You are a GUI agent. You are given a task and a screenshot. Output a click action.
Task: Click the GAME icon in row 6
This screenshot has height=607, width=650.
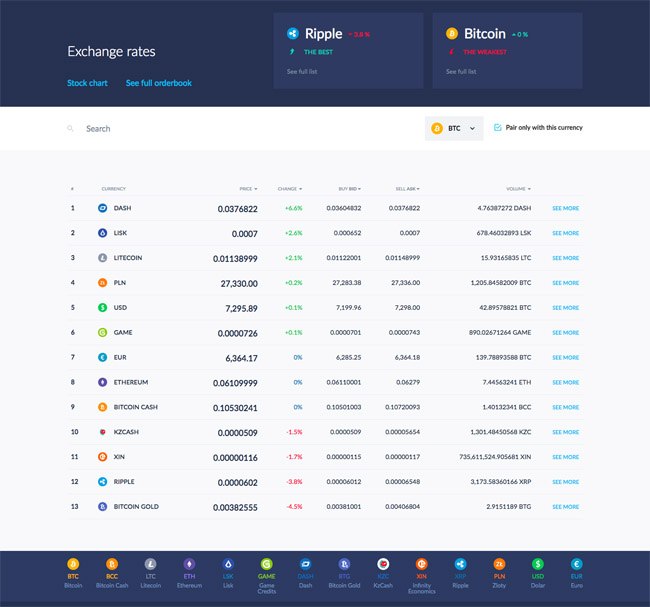click(x=102, y=333)
